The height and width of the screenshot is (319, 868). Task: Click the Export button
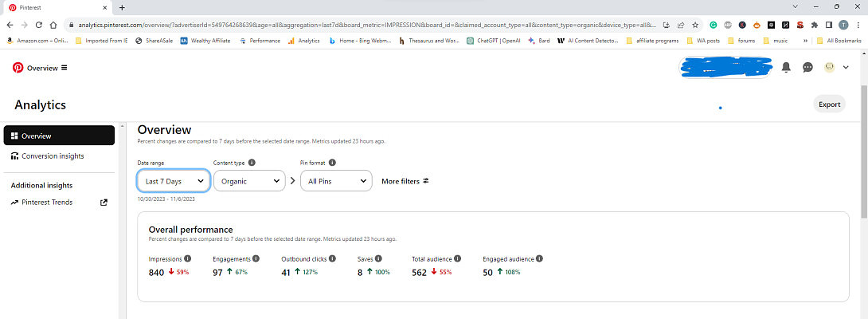pos(829,104)
